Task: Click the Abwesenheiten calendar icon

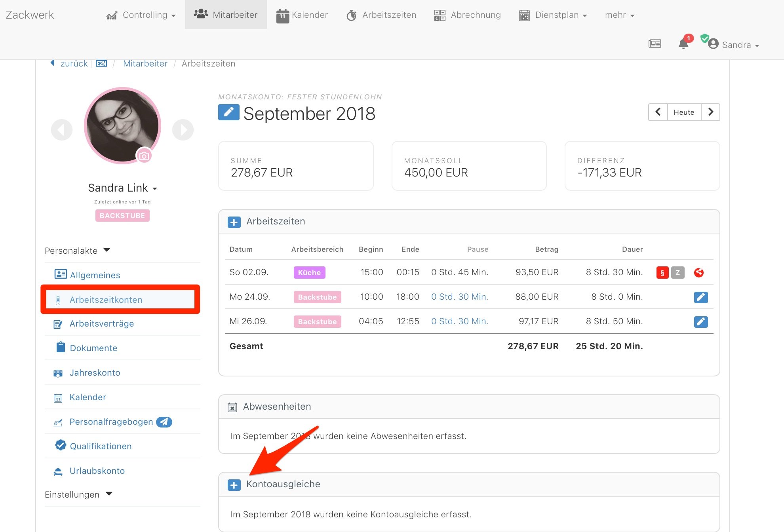Action: point(232,407)
